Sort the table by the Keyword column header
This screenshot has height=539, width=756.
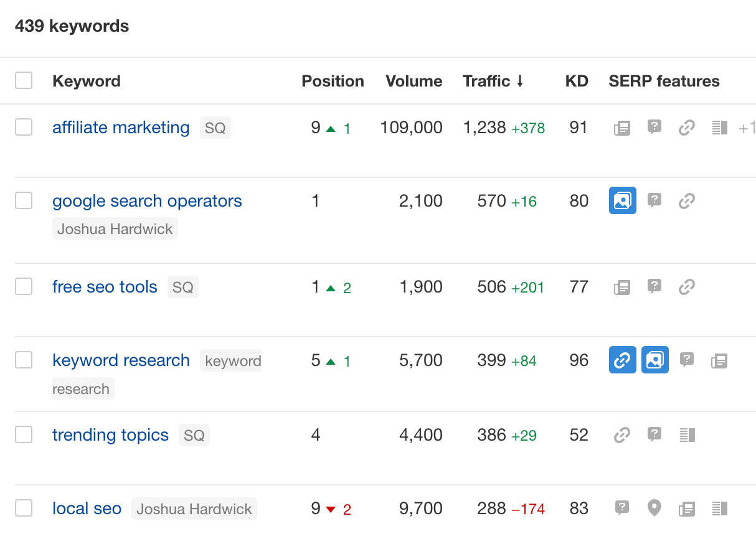[x=87, y=81]
